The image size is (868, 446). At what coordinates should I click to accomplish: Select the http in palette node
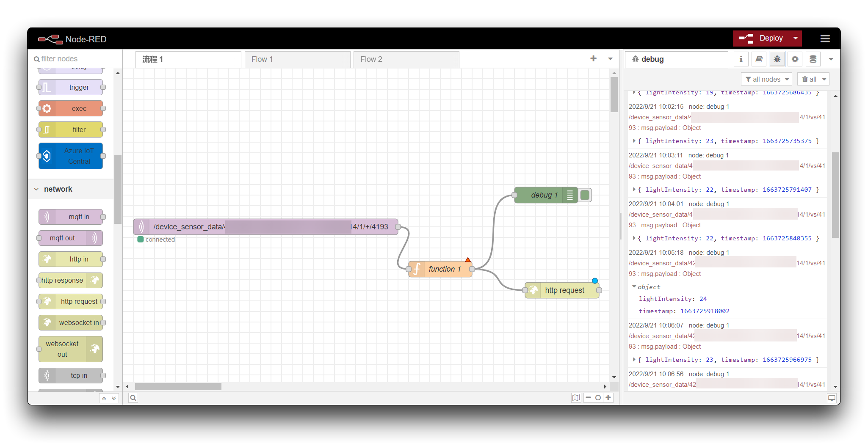point(71,259)
